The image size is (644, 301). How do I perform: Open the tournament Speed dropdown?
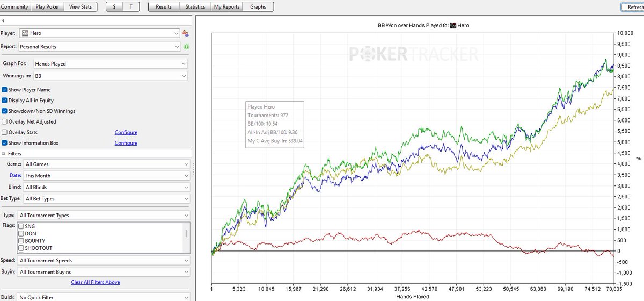[x=104, y=261]
